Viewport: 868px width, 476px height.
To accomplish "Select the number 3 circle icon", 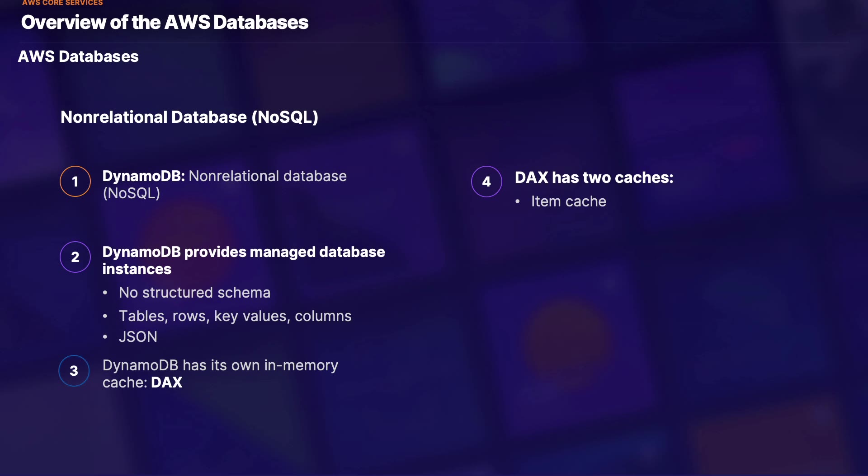I will (74, 371).
